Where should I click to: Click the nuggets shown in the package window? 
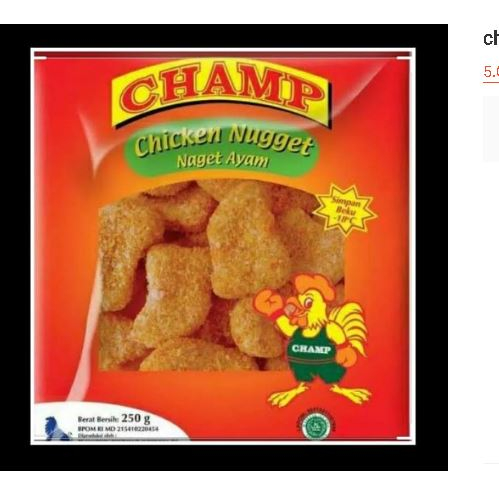click(213, 276)
